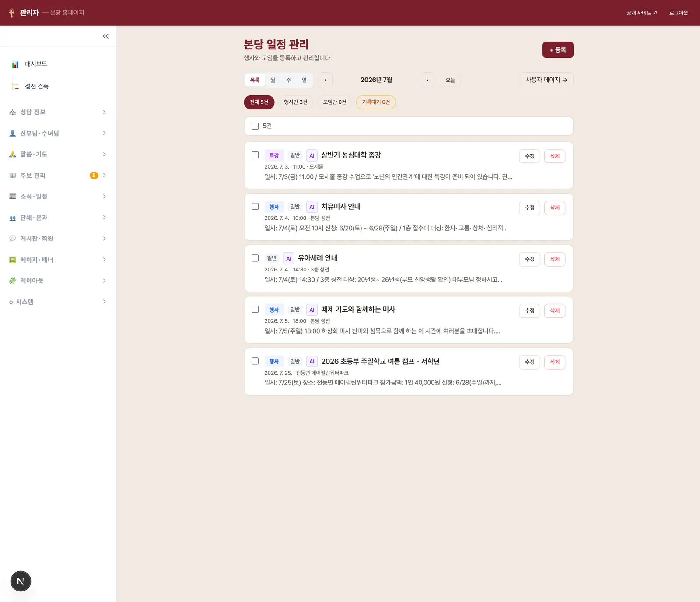This screenshot has width=700, height=602.
Task: Click the 대시보드 bar-chart icon
Action: [15, 64]
